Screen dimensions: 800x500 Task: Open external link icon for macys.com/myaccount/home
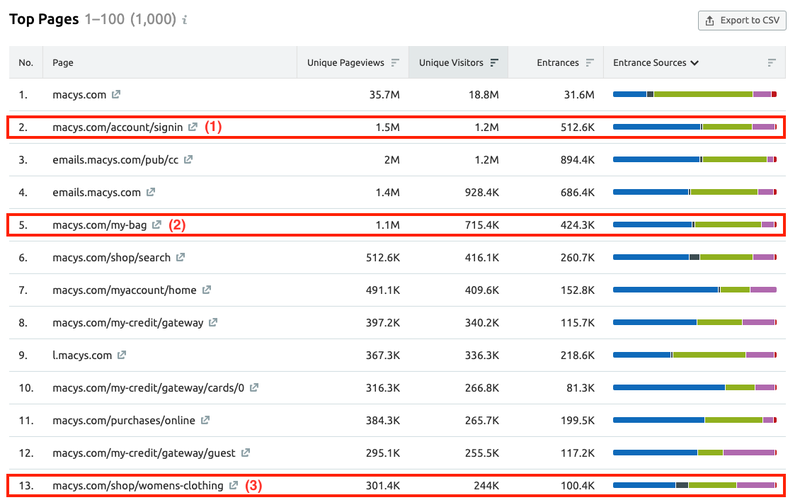(206, 290)
